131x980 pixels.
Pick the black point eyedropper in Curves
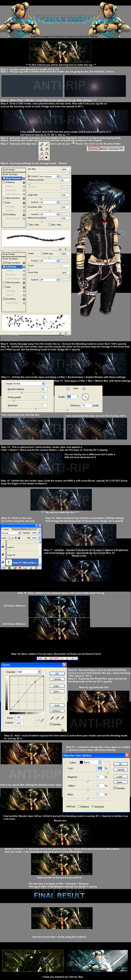(x=52, y=718)
